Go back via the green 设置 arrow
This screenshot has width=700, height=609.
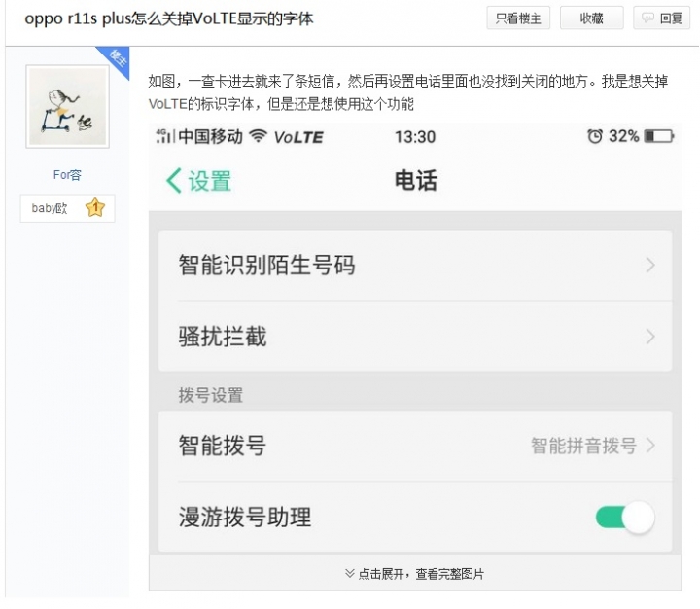coord(198,181)
